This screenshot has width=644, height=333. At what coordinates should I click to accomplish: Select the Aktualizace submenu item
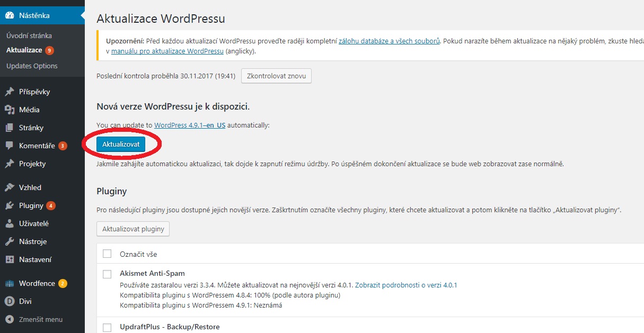(x=24, y=50)
